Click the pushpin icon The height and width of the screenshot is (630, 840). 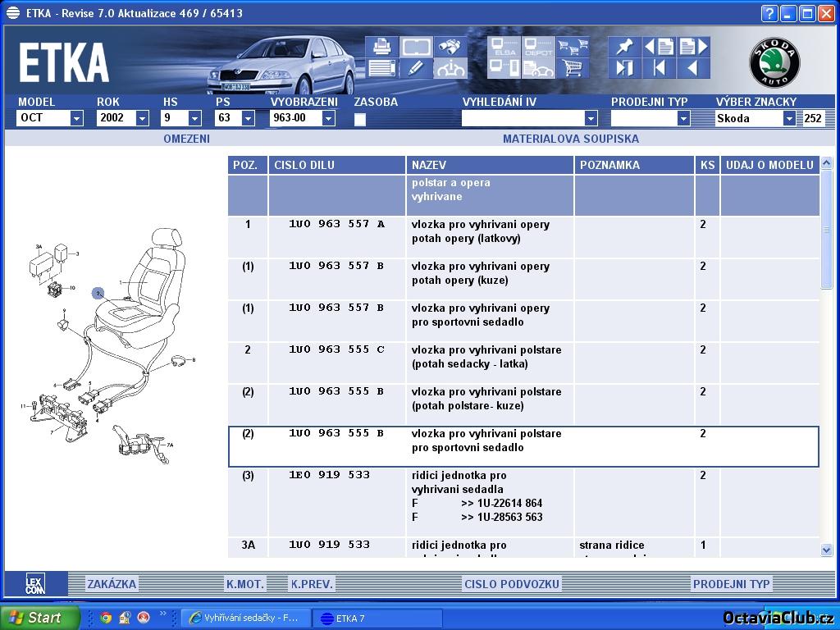[624, 47]
